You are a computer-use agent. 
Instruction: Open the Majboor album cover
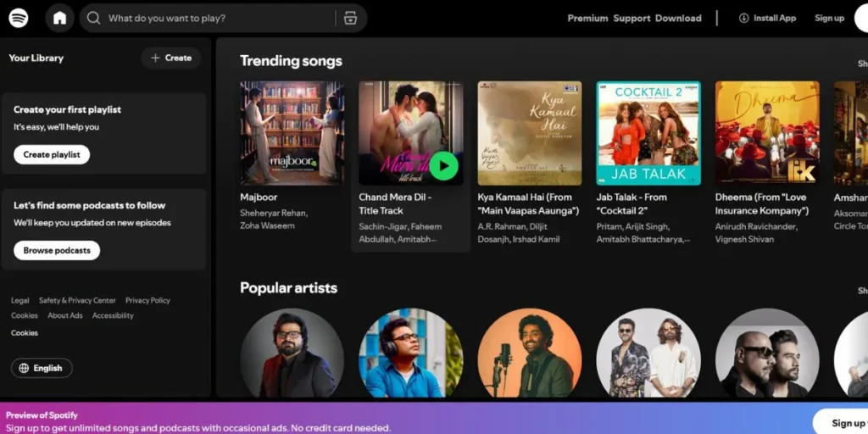pyautogui.click(x=292, y=133)
